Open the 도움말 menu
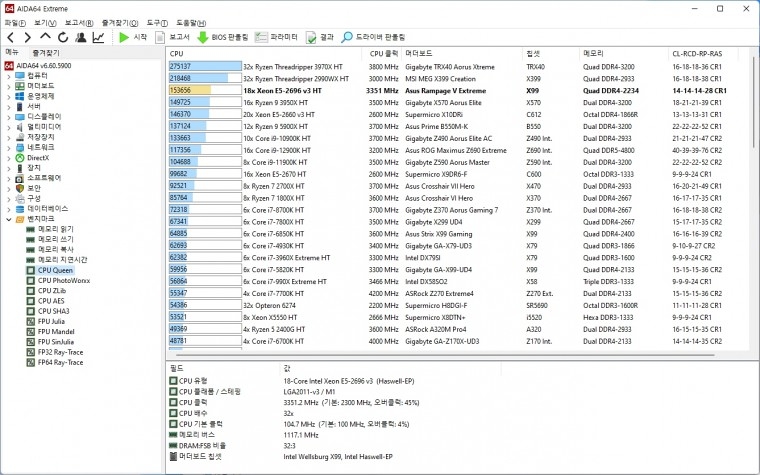Viewport: 760px width, 475px height. pyautogui.click(x=191, y=23)
